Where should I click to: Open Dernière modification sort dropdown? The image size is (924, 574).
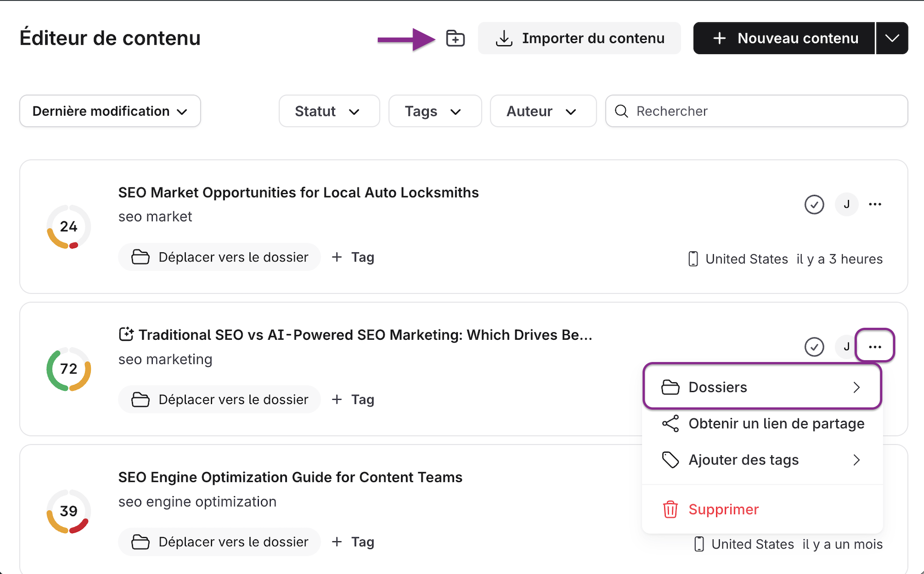[110, 111]
